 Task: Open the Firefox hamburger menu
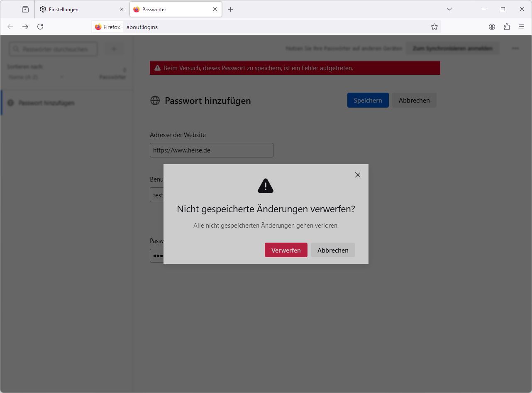point(522,27)
